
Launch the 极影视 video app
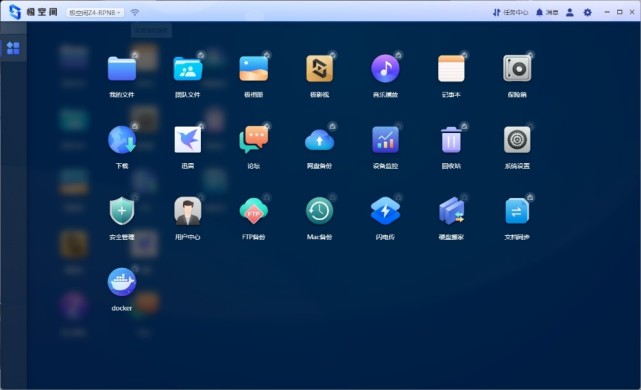[x=319, y=69]
